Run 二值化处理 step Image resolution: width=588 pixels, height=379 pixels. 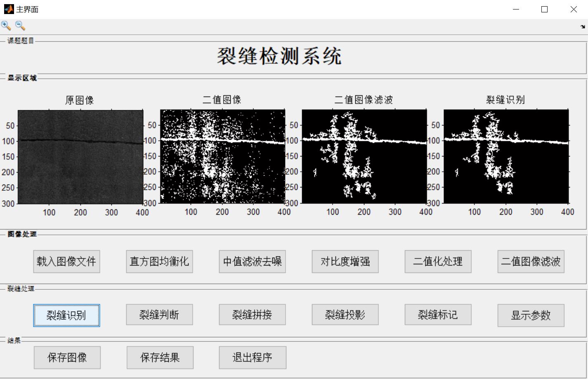438,261
